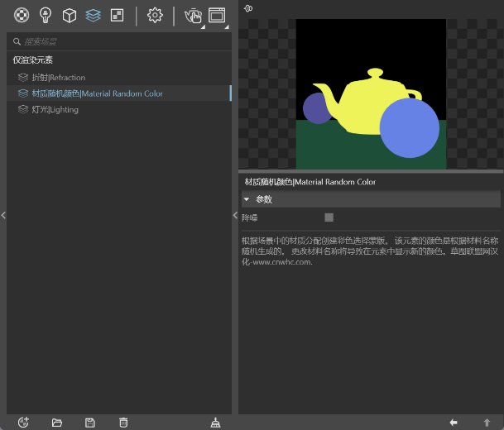504x430 pixels.
Task: Collapse the 参数 parameters section
Action: point(247,199)
